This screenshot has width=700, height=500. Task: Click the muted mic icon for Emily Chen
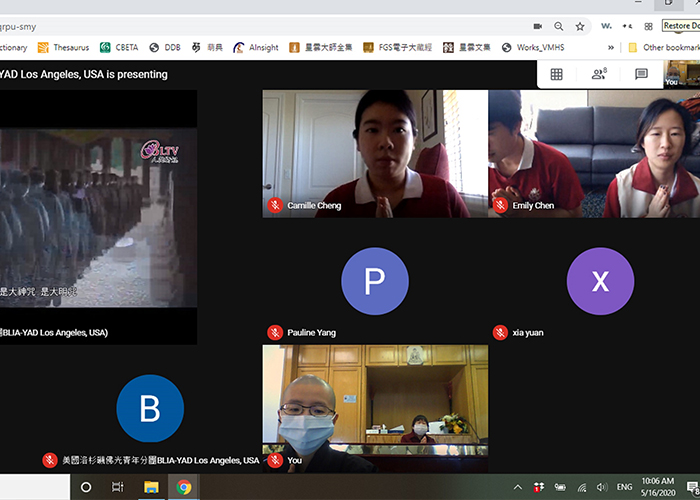(x=500, y=205)
